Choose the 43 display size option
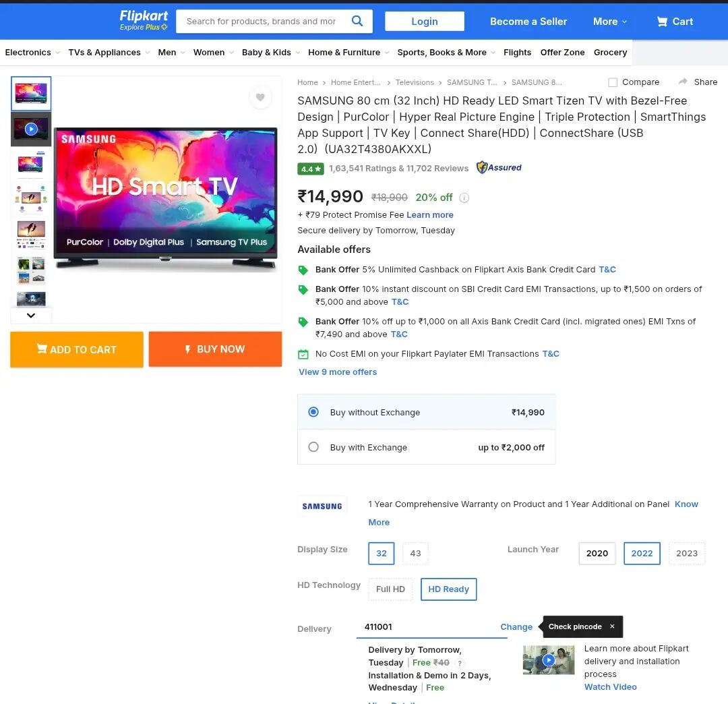The image size is (728, 704). click(x=415, y=554)
